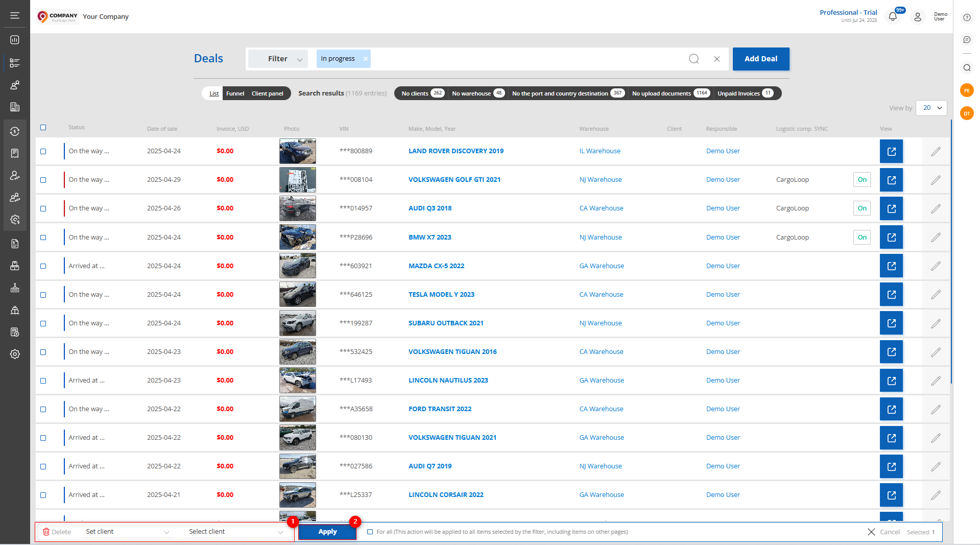This screenshot has width=980, height=545.
Task: Tick the checkbox for the Subaru Outback row
Action: coord(43,323)
